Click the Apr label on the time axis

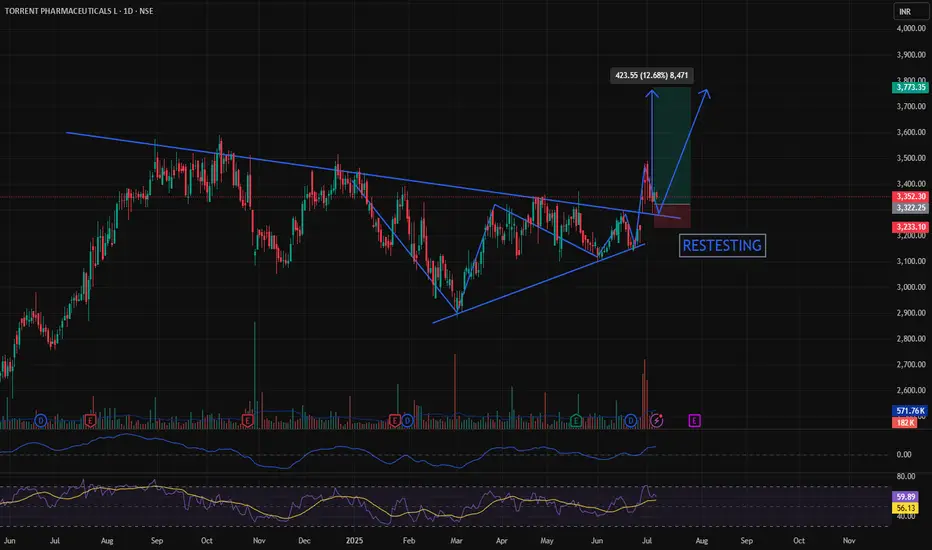[x=502, y=540]
